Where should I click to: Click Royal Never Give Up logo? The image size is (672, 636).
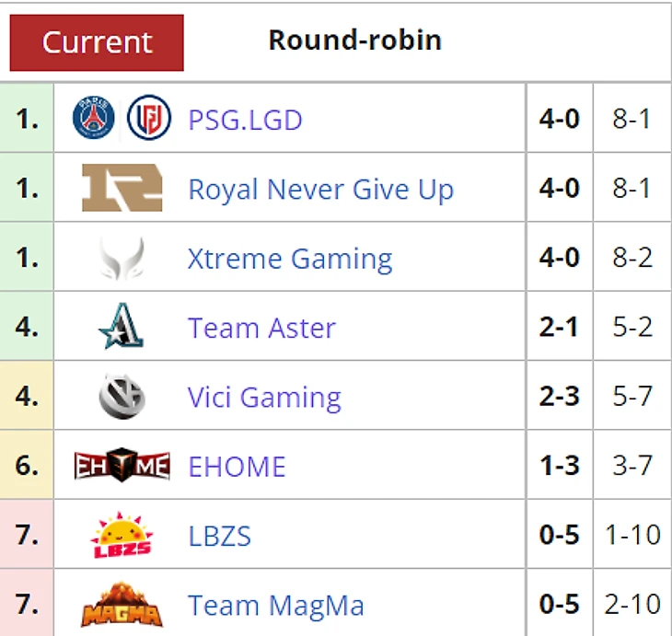pyautogui.click(x=122, y=189)
